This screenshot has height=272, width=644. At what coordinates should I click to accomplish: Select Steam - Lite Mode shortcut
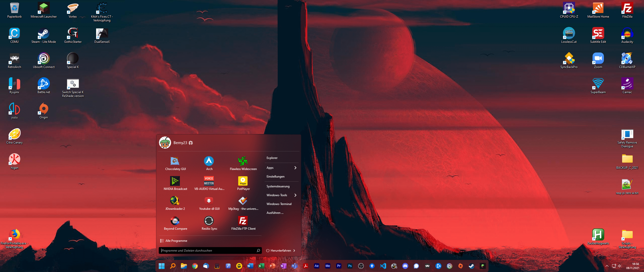pyautogui.click(x=44, y=35)
